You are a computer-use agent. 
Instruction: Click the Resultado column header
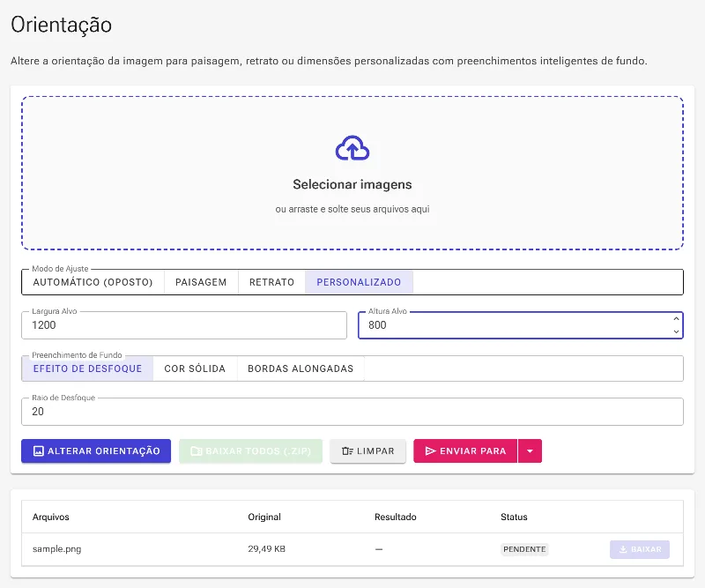[395, 517]
